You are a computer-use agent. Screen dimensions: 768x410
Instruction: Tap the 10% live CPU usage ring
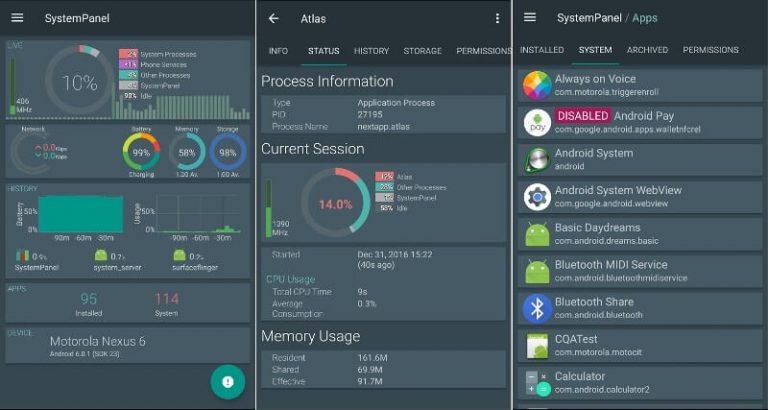click(x=79, y=80)
